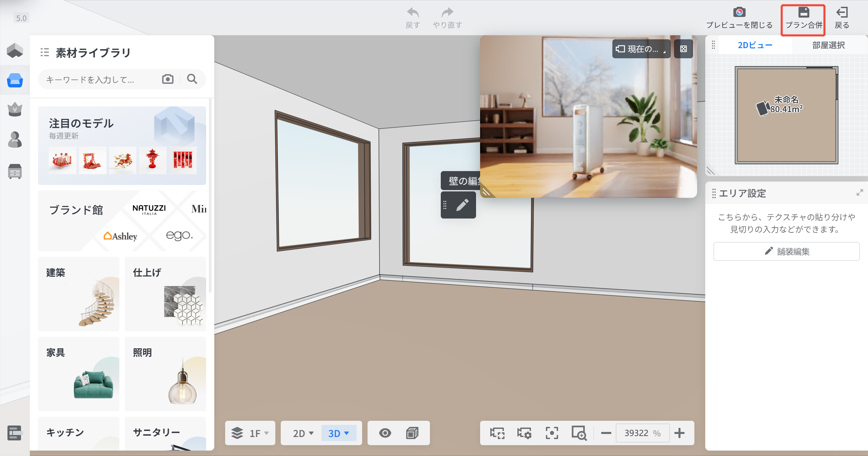The height and width of the screenshot is (456, 868).
Task: Start image search with camera icon
Action: pos(167,79)
